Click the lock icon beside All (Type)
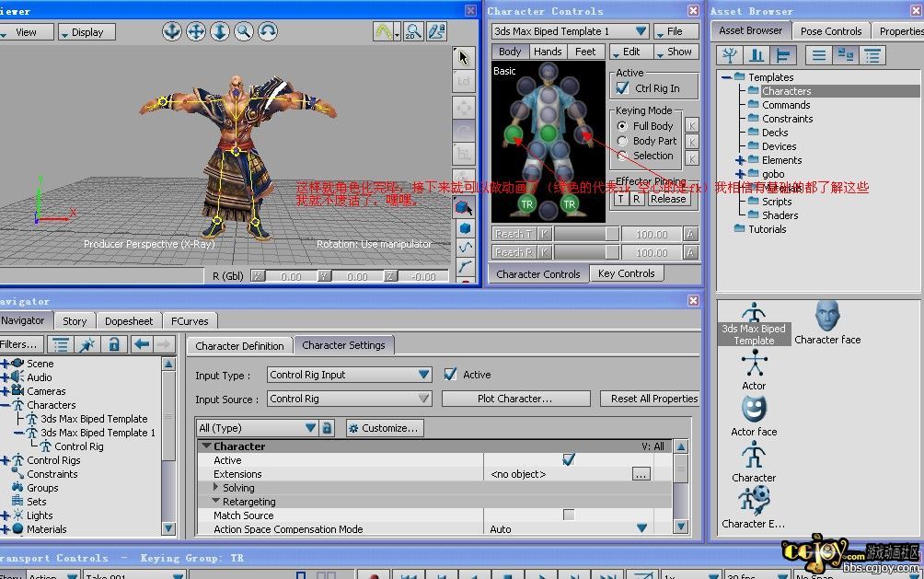The image size is (924, 579). 327,428
